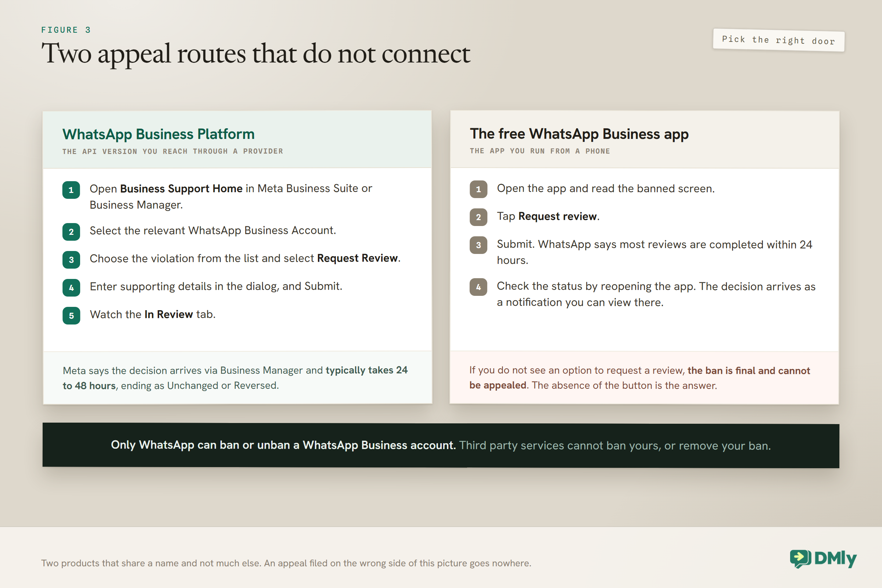Image resolution: width=882 pixels, height=588 pixels.
Task: Click 'Enter supporting details in the dialog, and Submit.'
Action: pos(216,287)
